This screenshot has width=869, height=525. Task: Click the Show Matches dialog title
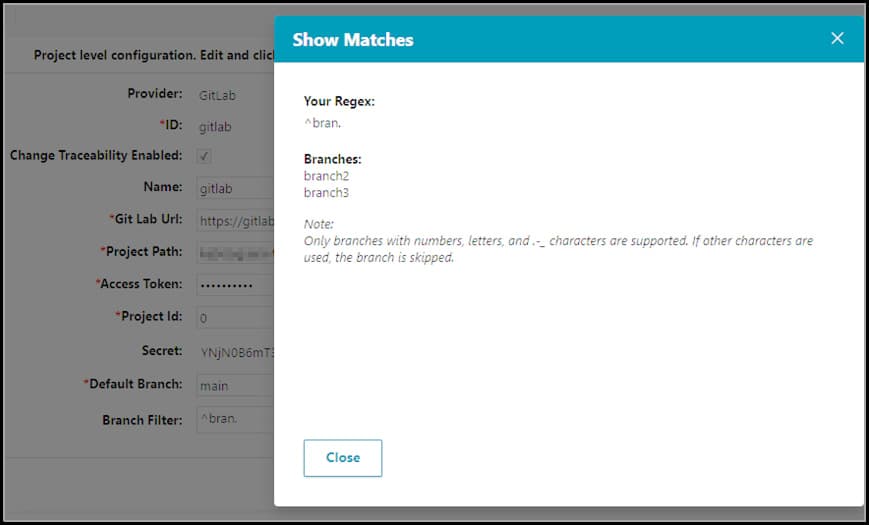point(352,40)
